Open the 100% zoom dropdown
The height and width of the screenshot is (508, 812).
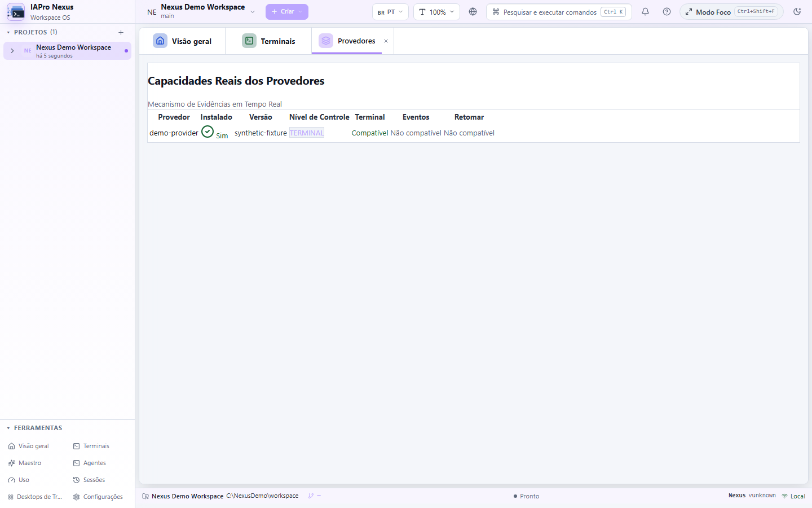tap(436, 12)
